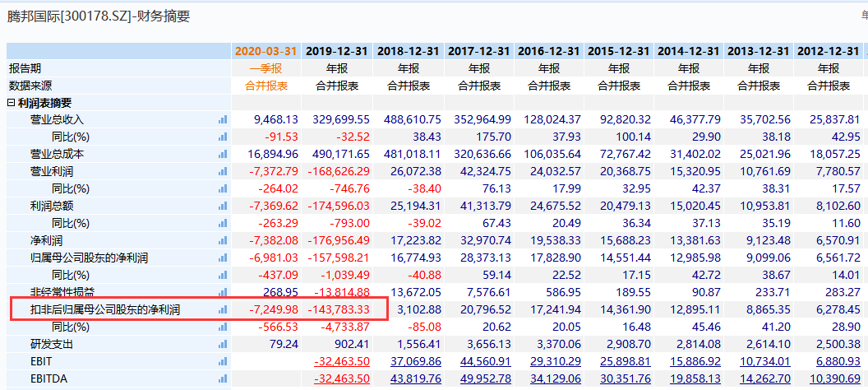Click the 一季报 report period cell
The height and width of the screenshot is (390, 868).
266,68
